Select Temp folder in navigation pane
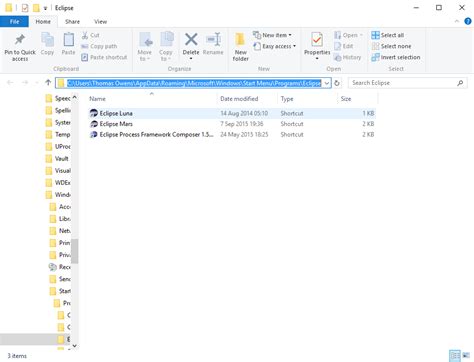Screen dimensions: 474x362 [58, 134]
